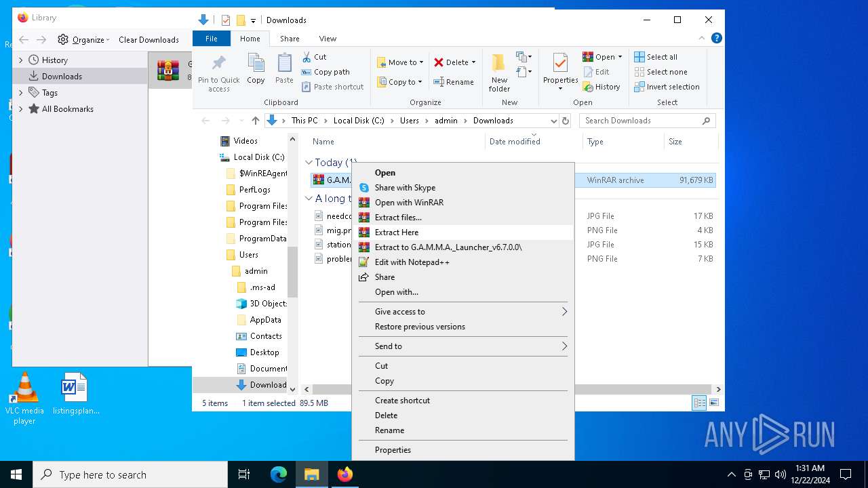Click History in the Open group
Image resolution: width=868 pixels, height=488 pixels.
601,87
